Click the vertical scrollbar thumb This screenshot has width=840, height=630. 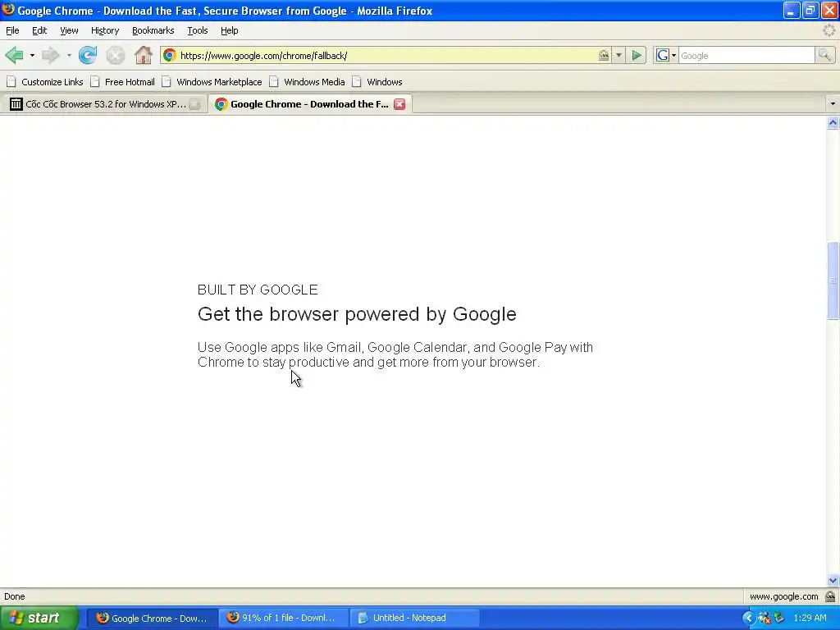[x=833, y=281]
